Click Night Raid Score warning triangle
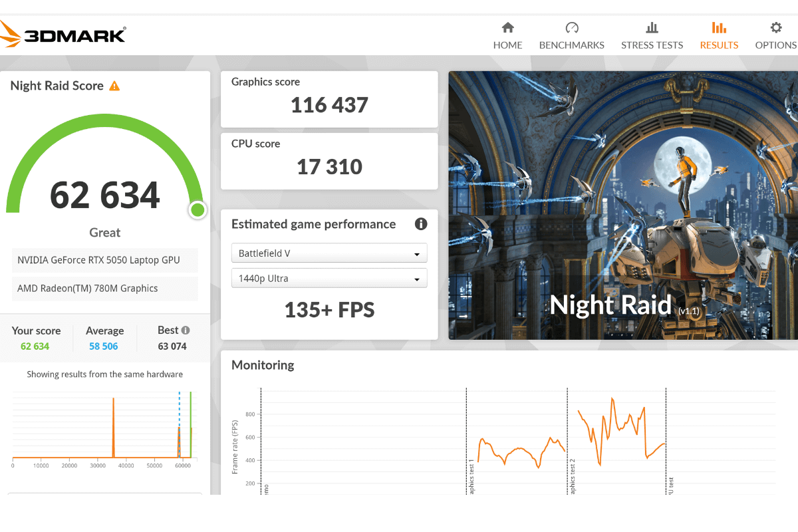The width and height of the screenshot is (798, 532). click(114, 86)
